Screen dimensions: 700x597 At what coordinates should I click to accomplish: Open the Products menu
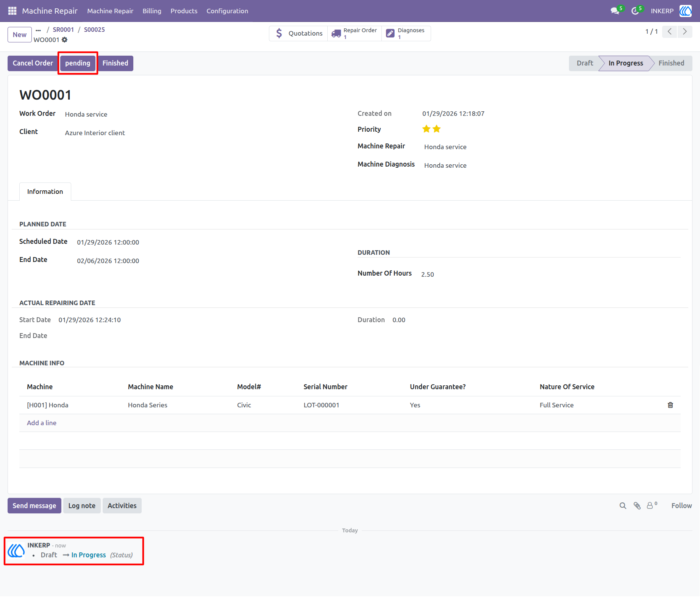coord(184,11)
